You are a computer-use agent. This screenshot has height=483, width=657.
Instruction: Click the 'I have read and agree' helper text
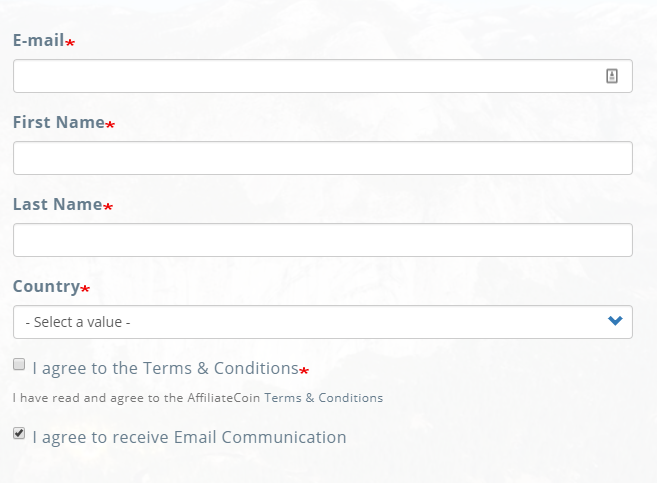click(198, 398)
